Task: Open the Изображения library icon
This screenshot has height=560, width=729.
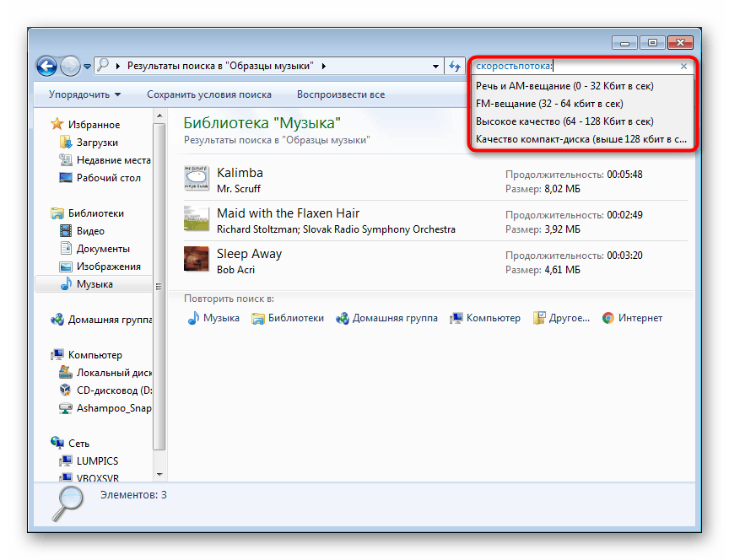Action: [x=66, y=267]
